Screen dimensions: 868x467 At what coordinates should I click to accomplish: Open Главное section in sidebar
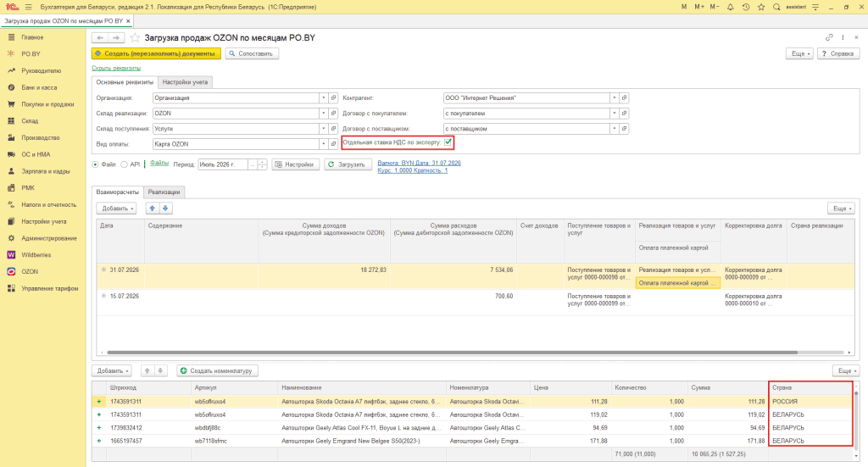(x=32, y=37)
